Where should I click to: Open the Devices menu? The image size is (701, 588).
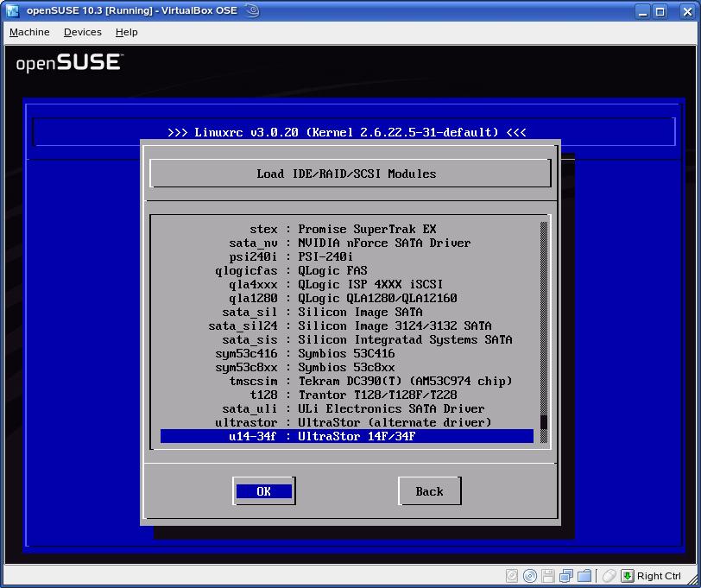click(x=83, y=32)
